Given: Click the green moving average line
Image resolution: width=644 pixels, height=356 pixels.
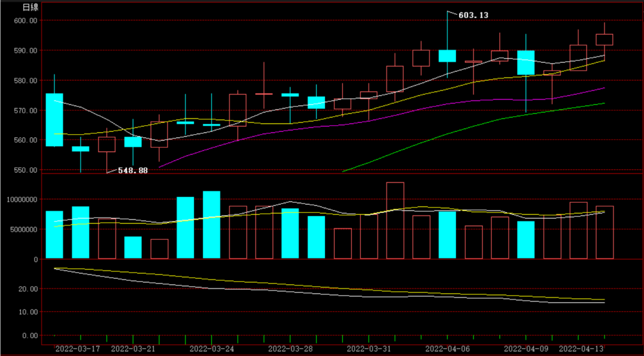Looking at the screenshot, I should coord(472,126).
